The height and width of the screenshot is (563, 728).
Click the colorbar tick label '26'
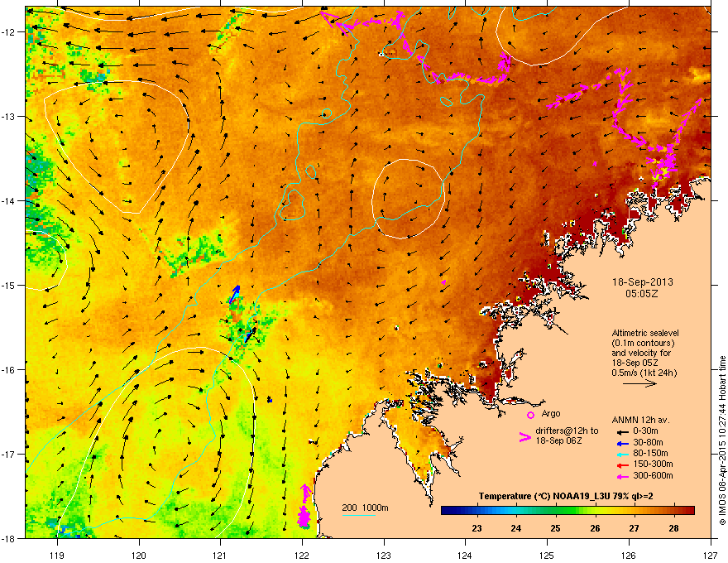coord(595,528)
